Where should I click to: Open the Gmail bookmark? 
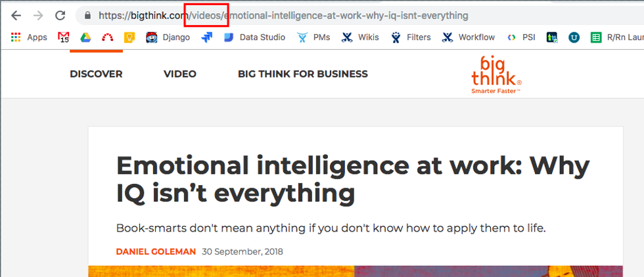click(x=64, y=37)
